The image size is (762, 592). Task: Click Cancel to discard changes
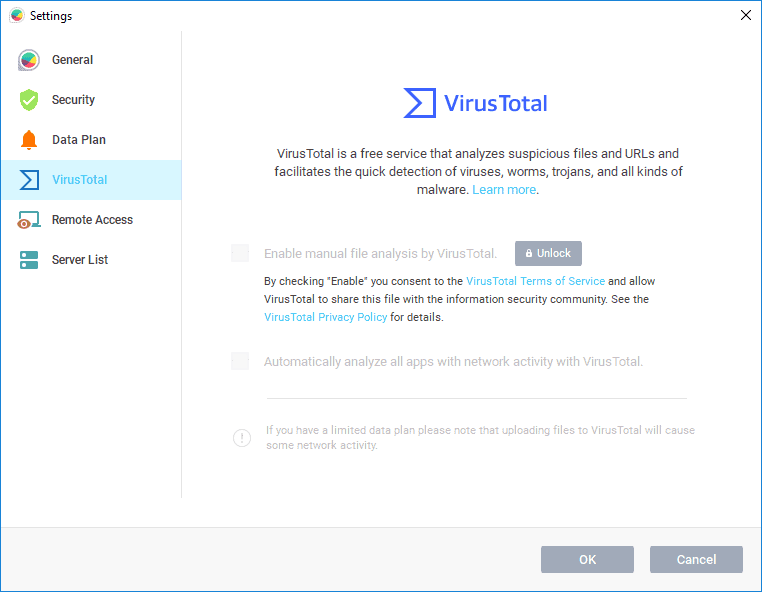pos(696,559)
